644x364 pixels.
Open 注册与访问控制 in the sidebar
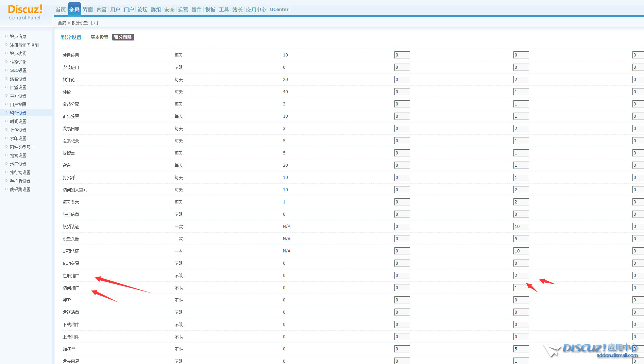[24, 45]
